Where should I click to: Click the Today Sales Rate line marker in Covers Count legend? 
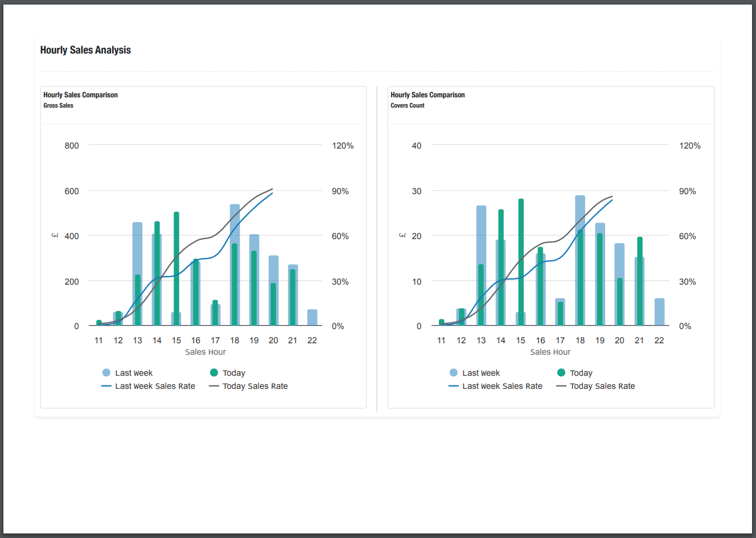coord(561,386)
